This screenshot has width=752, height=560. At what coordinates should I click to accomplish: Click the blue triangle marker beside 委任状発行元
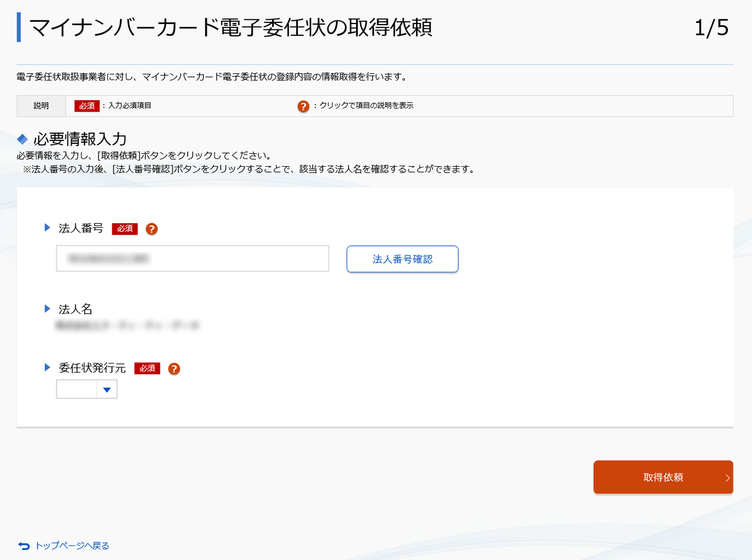48,367
